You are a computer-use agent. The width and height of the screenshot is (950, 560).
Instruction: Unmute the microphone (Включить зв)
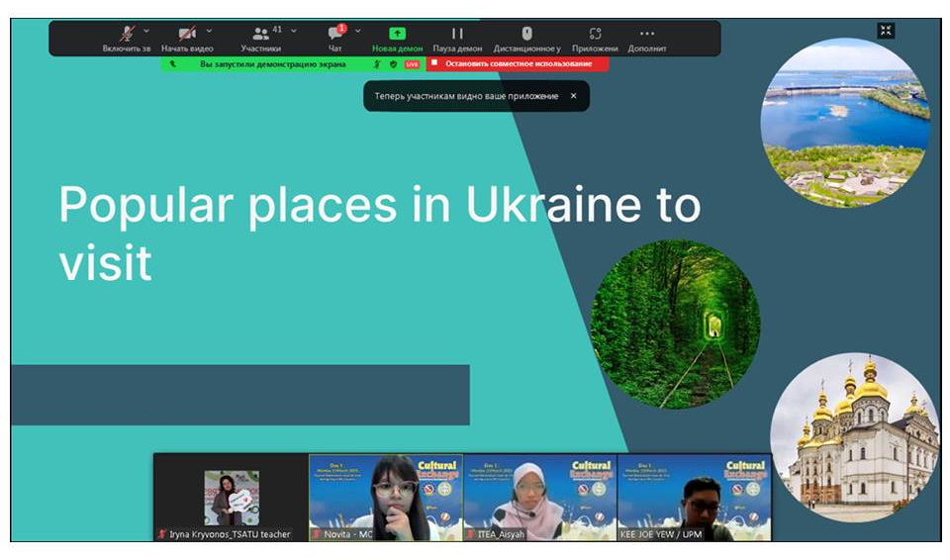(x=126, y=39)
